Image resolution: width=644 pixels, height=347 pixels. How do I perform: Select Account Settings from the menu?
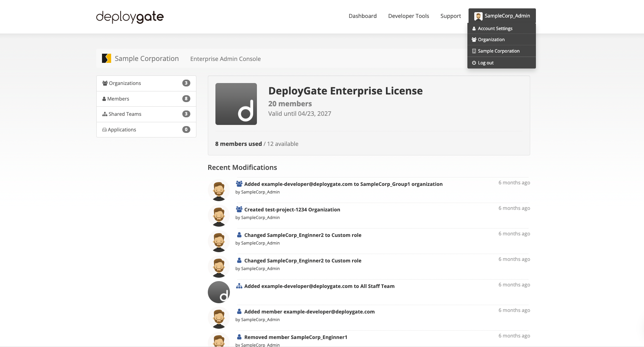click(495, 28)
